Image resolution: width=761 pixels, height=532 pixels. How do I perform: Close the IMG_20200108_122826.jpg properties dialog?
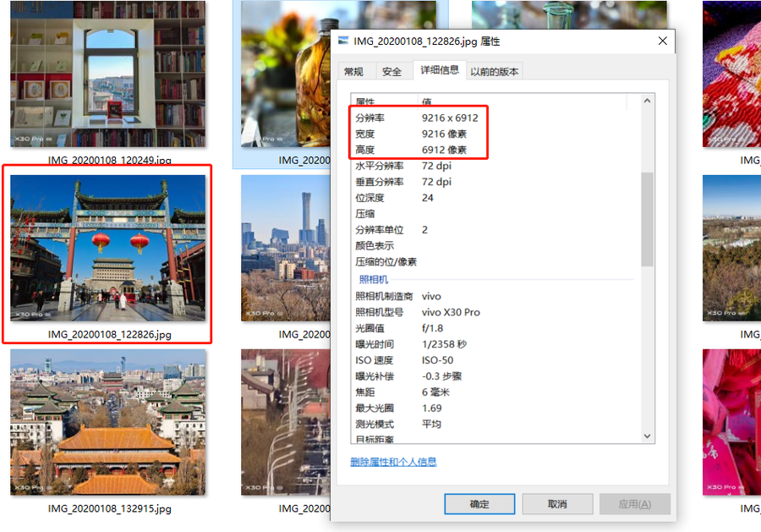661,41
